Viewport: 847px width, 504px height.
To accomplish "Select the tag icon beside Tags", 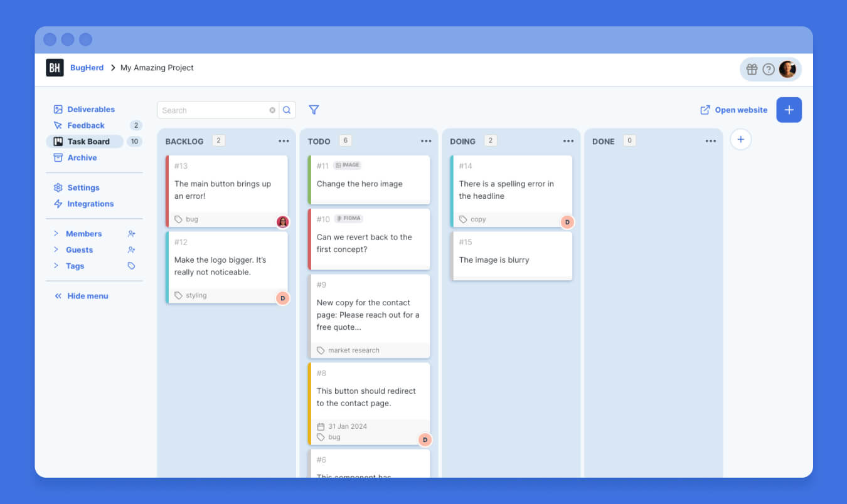I will click(132, 266).
